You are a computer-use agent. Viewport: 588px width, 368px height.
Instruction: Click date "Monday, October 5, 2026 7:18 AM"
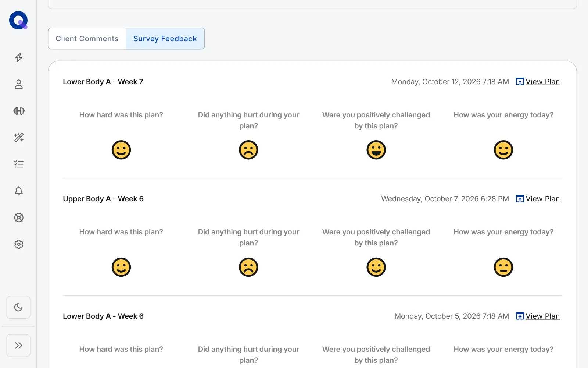click(452, 316)
